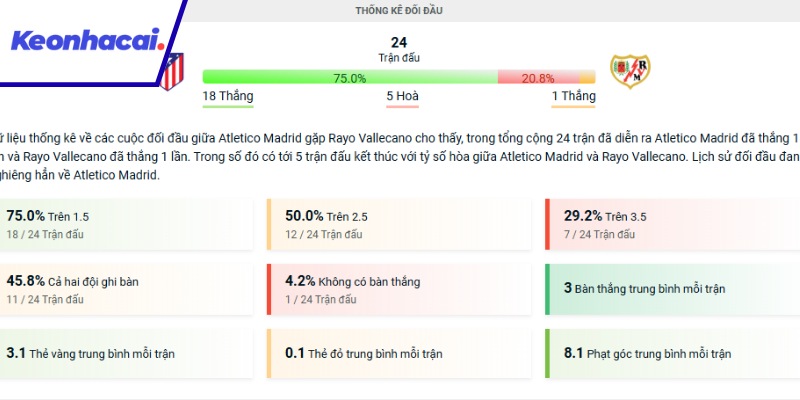Click the "Không có bàn thắng" card
Image resolution: width=800 pixels, height=400 pixels.
coord(399,290)
